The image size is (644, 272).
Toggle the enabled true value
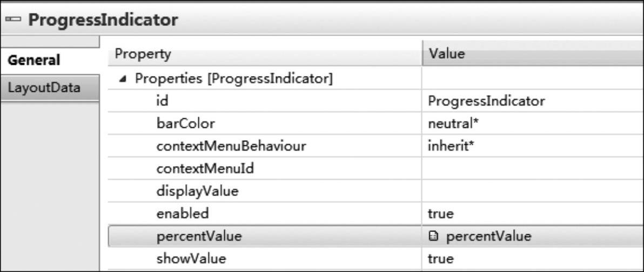pyautogui.click(x=533, y=214)
